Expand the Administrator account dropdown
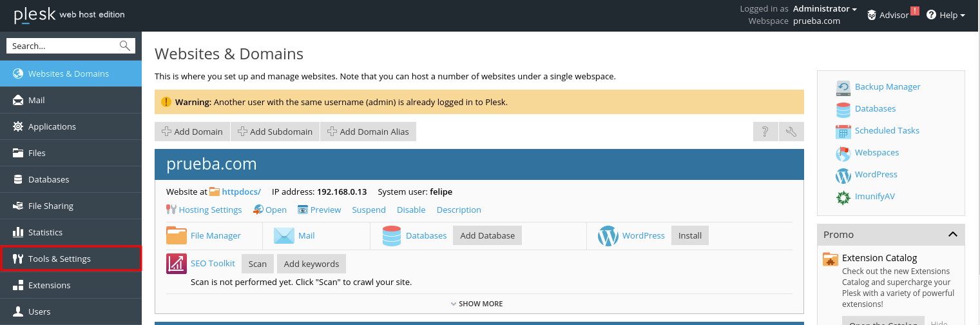Viewport: 980px width, 325px height. pos(825,9)
